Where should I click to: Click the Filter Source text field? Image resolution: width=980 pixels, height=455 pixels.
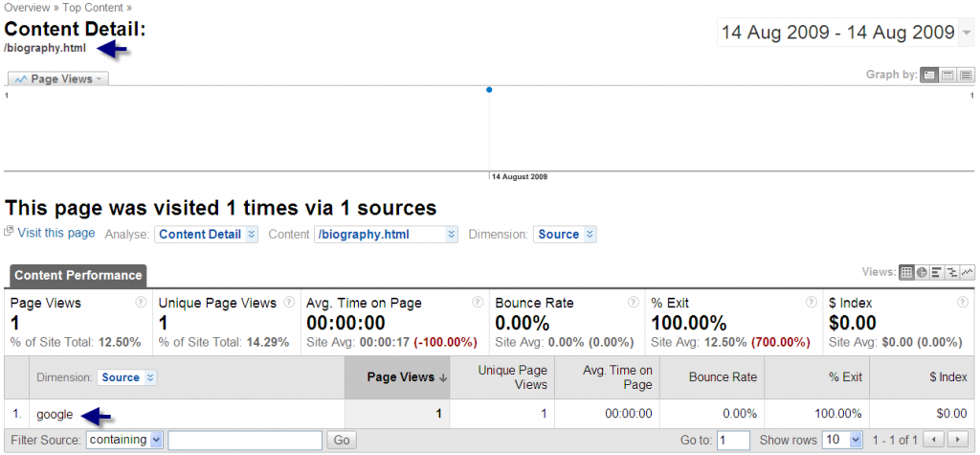[x=244, y=440]
